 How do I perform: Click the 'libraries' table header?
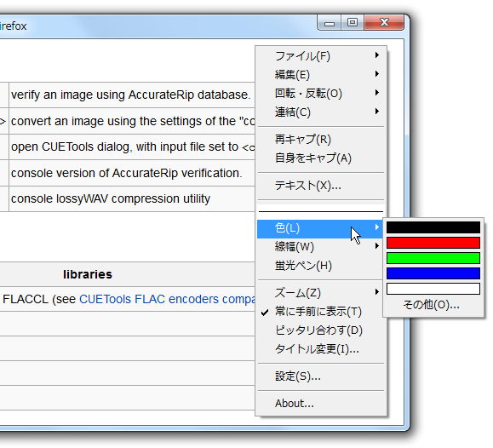point(88,274)
